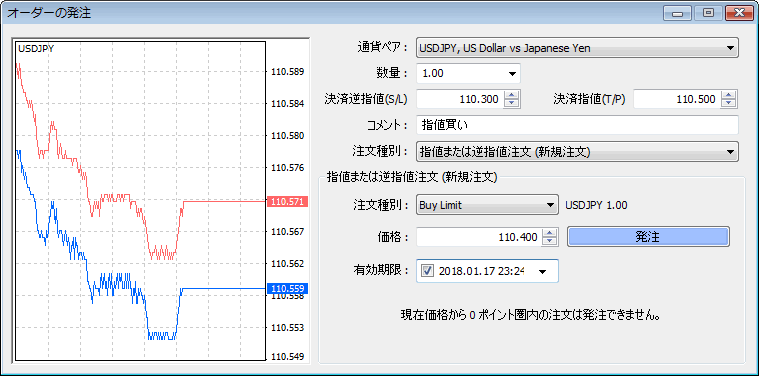Image resolution: width=759 pixels, height=376 pixels.
Task: Decrease the S/L 110.300 value with down arrow
Action: point(511,104)
